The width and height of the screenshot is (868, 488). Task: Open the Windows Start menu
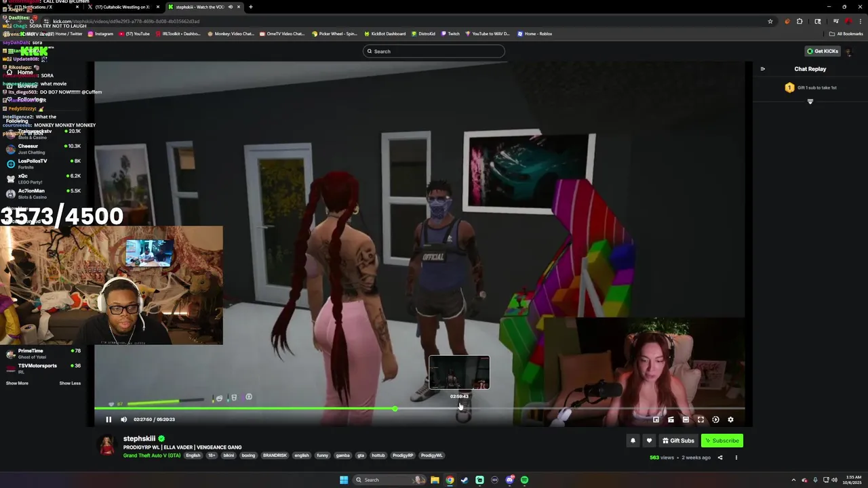pos(344,480)
